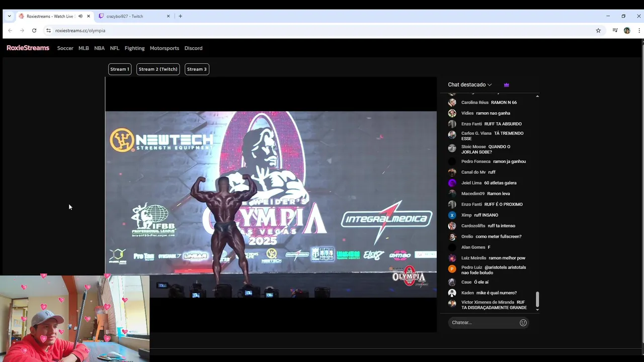Click Orelio username in chat

click(467, 236)
